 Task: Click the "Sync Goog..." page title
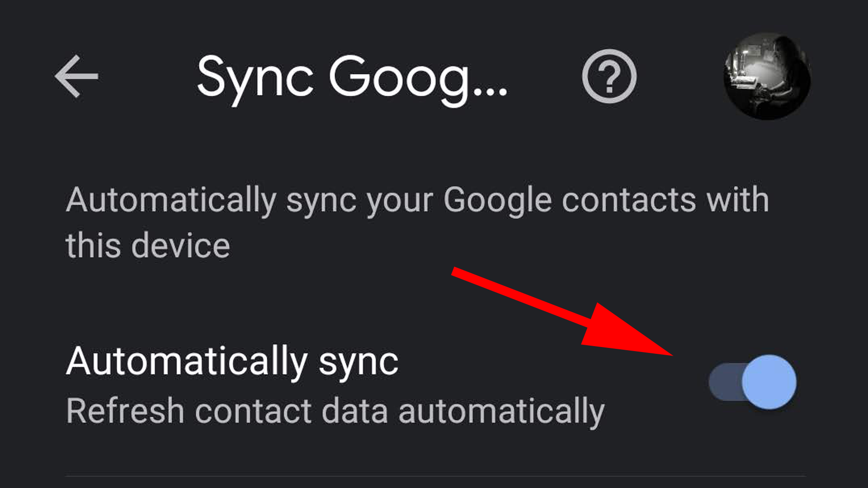pyautogui.click(x=352, y=78)
